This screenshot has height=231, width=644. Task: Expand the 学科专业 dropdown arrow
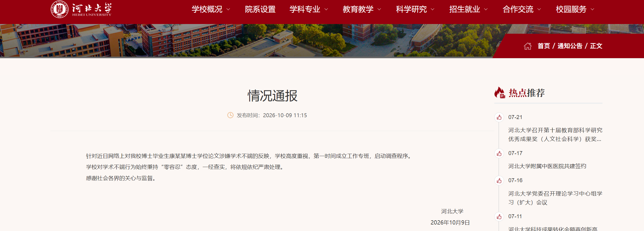pyautogui.click(x=326, y=9)
